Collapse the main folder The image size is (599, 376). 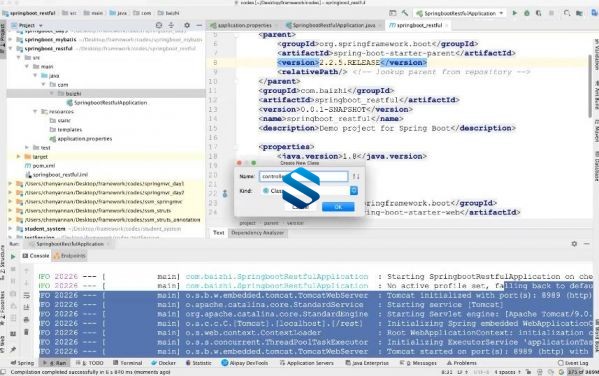[27, 66]
